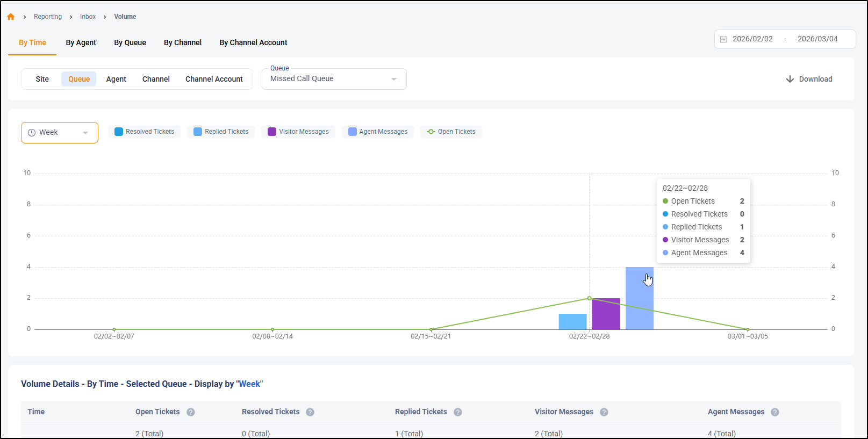Click the calendar icon in date range

tap(723, 39)
